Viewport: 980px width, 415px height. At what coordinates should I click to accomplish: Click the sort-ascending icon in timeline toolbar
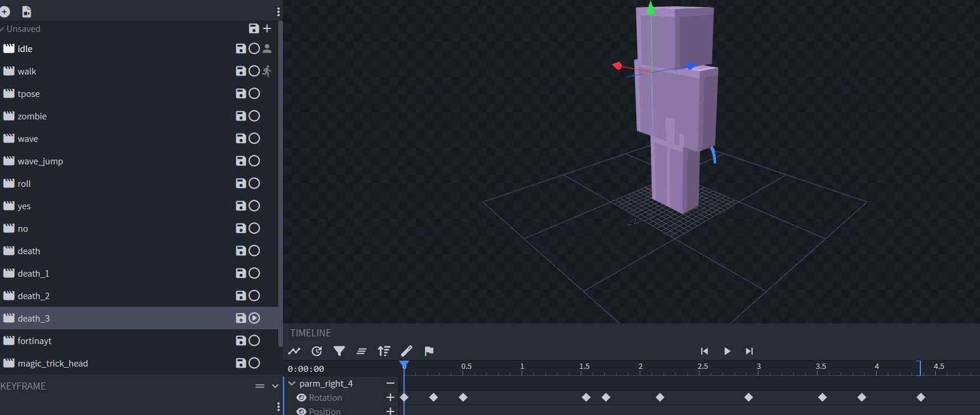384,351
